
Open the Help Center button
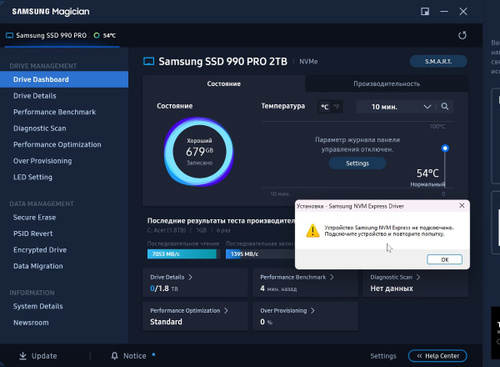click(x=437, y=356)
